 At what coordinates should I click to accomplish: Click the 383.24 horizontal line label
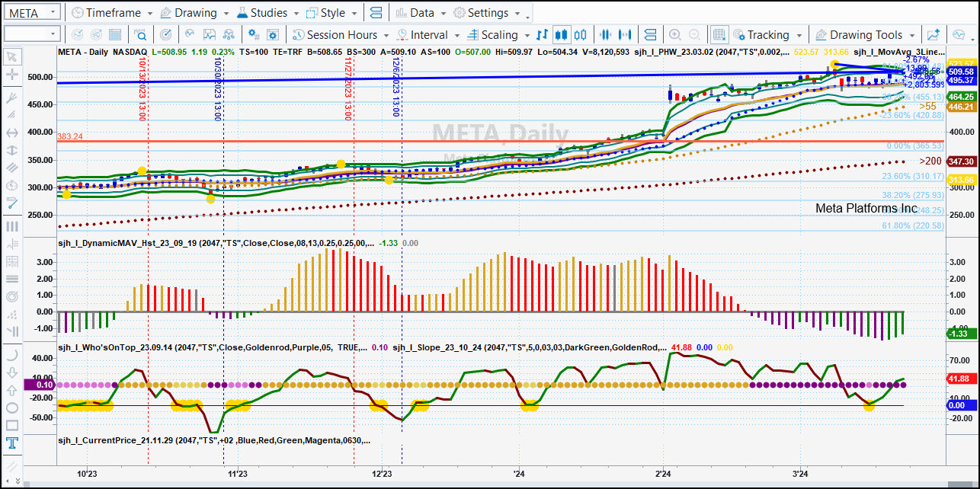[x=70, y=136]
